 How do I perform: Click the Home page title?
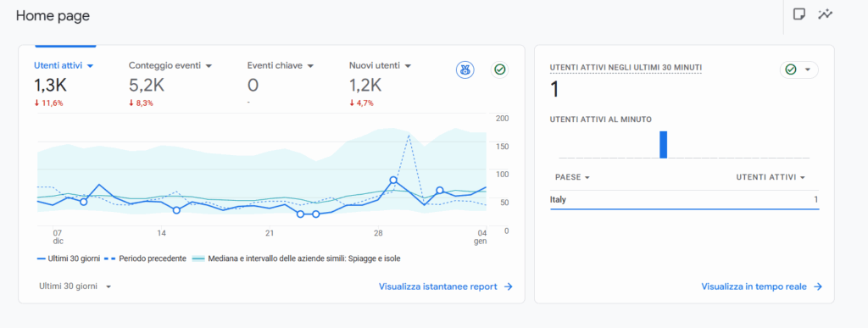(x=53, y=16)
